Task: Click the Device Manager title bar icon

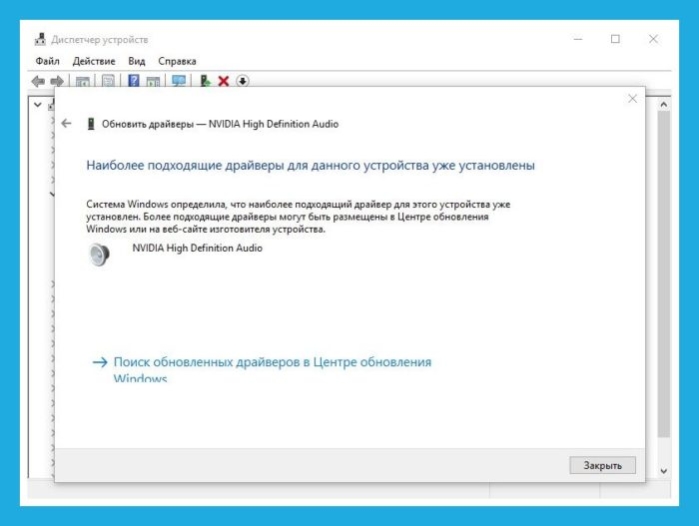Action: (x=40, y=39)
